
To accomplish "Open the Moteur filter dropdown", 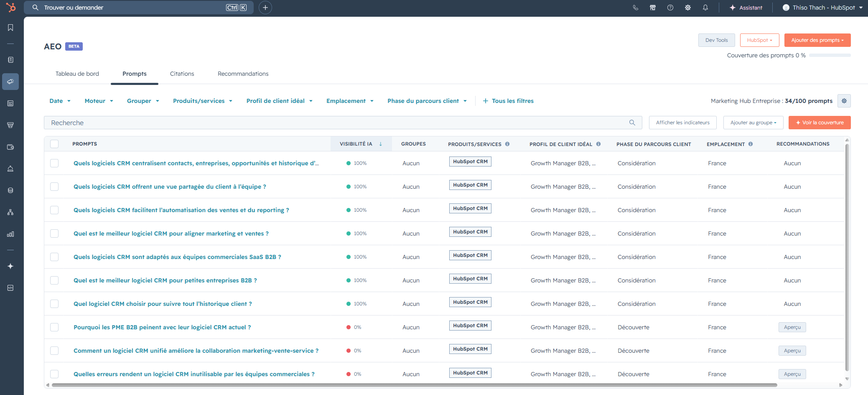I will click(x=99, y=101).
